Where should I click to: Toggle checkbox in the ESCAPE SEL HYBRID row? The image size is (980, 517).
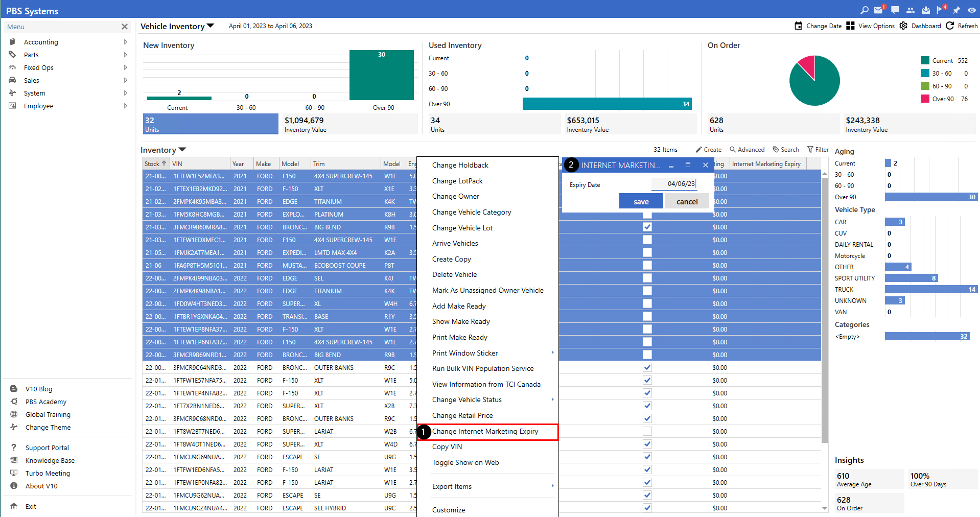click(647, 508)
